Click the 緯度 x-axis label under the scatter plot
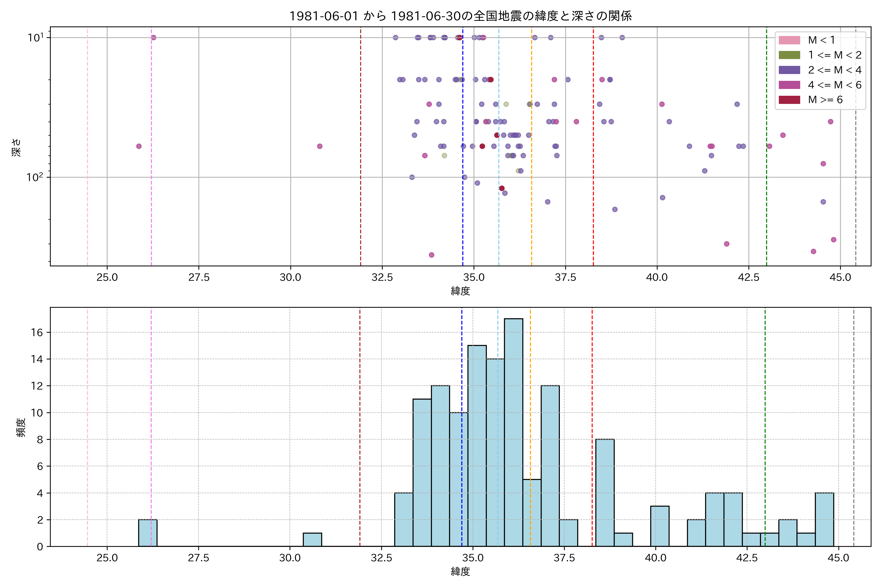This screenshot has height=588, width=882. 460,291
